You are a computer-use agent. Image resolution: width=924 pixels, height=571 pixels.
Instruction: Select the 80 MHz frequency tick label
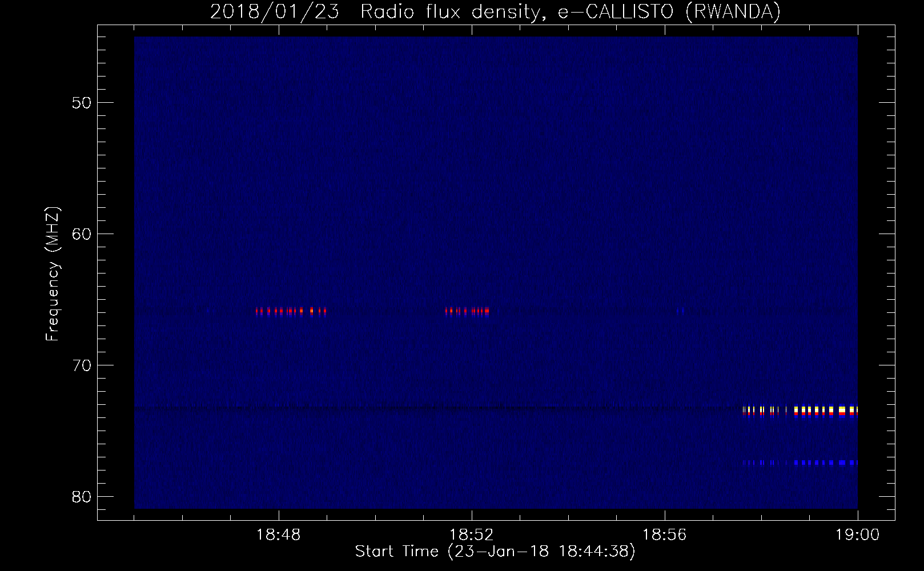pyautogui.click(x=82, y=497)
